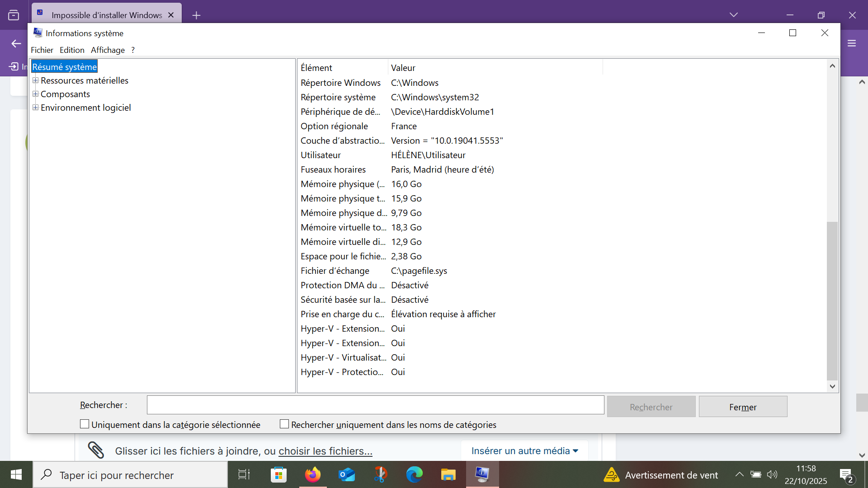
Task: Click the Fermer button
Action: click(743, 407)
